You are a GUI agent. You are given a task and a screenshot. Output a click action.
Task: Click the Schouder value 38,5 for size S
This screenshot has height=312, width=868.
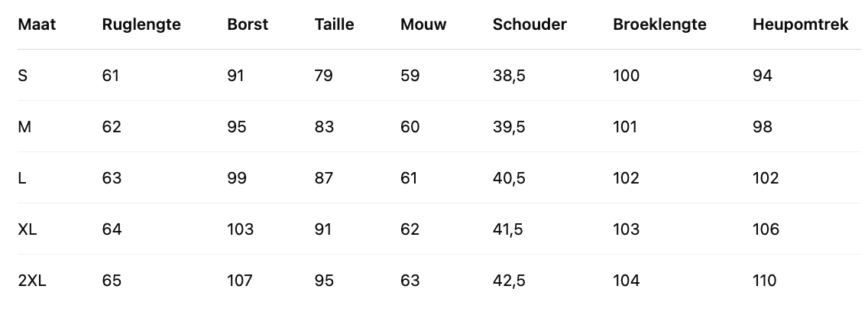click(509, 76)
